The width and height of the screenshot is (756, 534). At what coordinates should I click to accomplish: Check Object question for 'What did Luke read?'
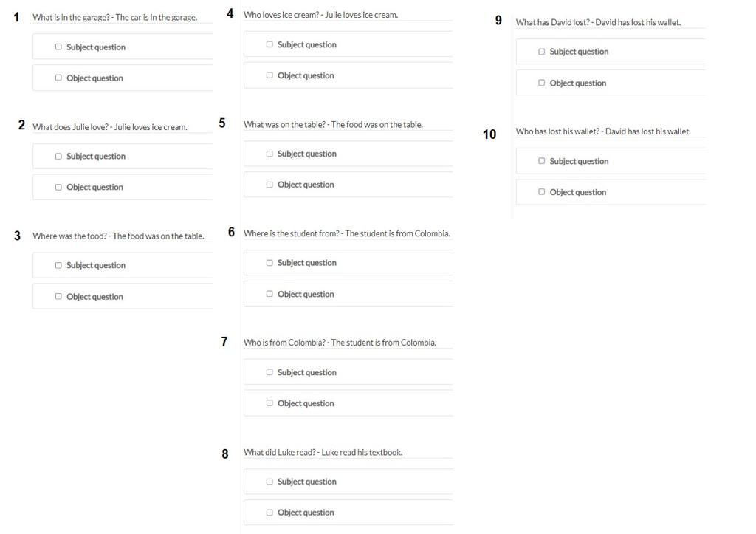(x=269, y=513)
